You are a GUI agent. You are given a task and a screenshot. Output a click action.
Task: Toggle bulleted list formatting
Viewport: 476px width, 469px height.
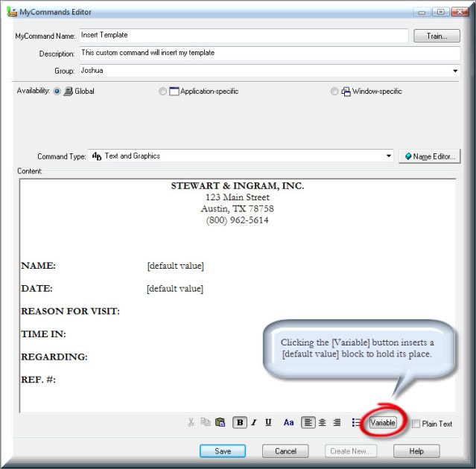coord(356,422)
